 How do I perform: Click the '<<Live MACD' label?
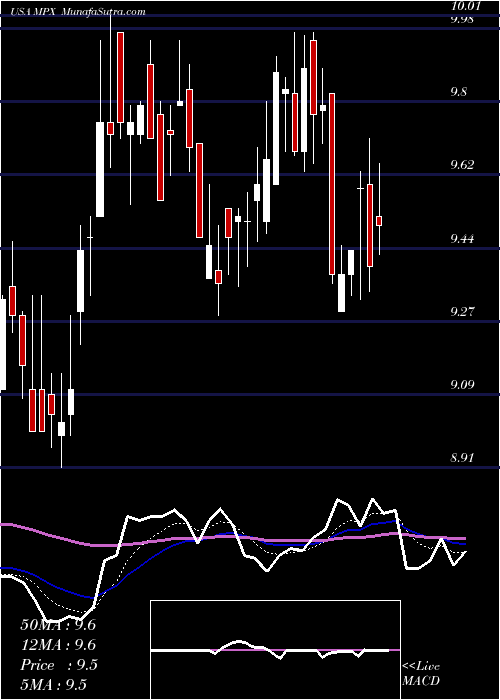click(421, 674)
